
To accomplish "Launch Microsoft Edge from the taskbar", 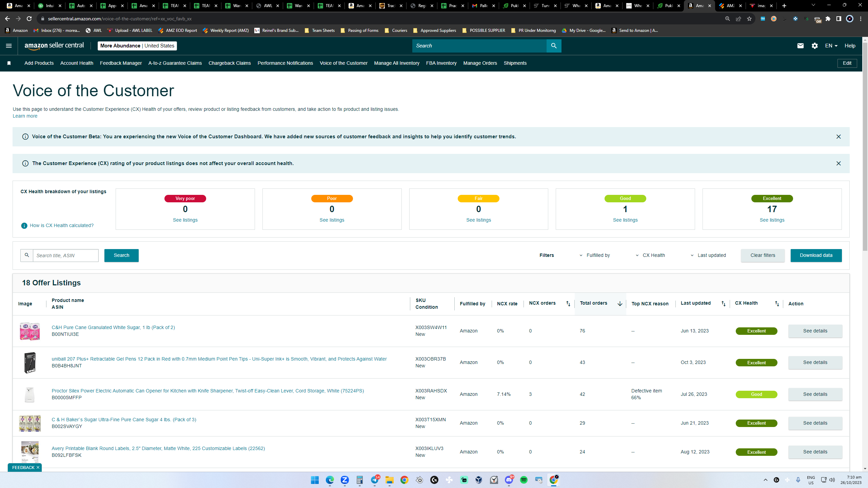I will coord(330,480).
